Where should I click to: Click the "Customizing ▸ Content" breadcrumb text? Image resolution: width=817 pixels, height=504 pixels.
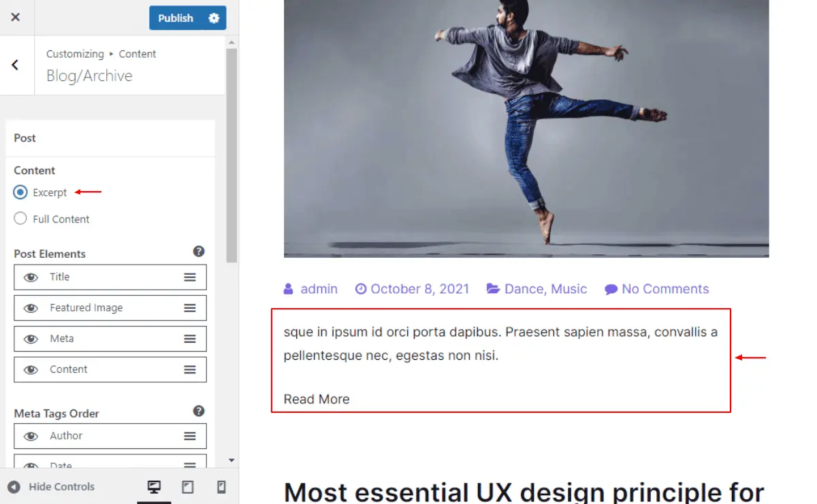[x=101, y=54]
